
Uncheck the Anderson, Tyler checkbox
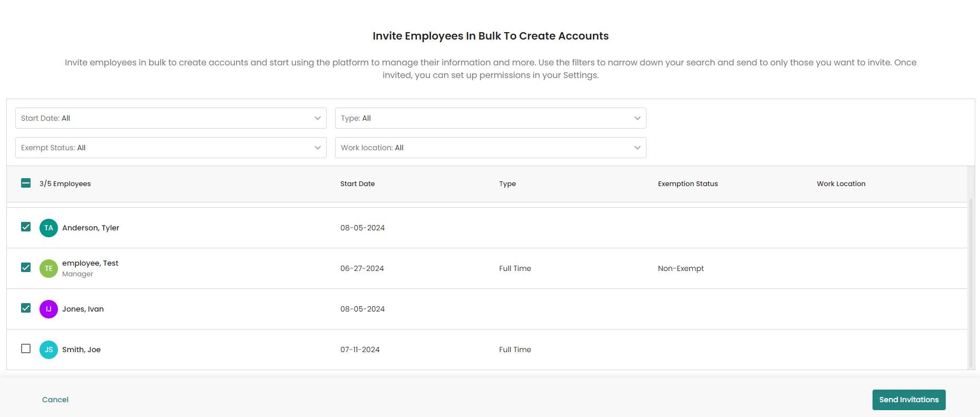click(26, 227)
